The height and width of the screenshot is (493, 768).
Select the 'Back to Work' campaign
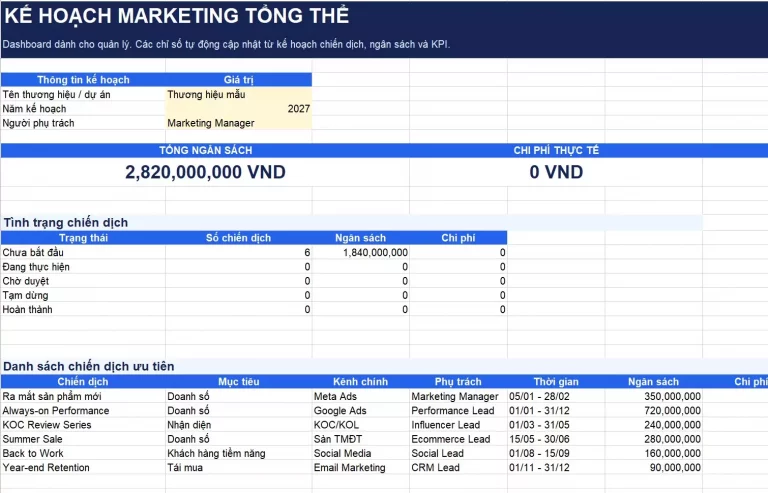(83, 453)
